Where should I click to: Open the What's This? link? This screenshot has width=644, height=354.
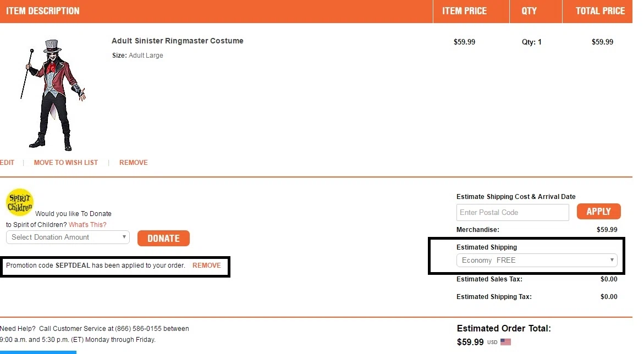pyautogui.click(x=87, y=225)
